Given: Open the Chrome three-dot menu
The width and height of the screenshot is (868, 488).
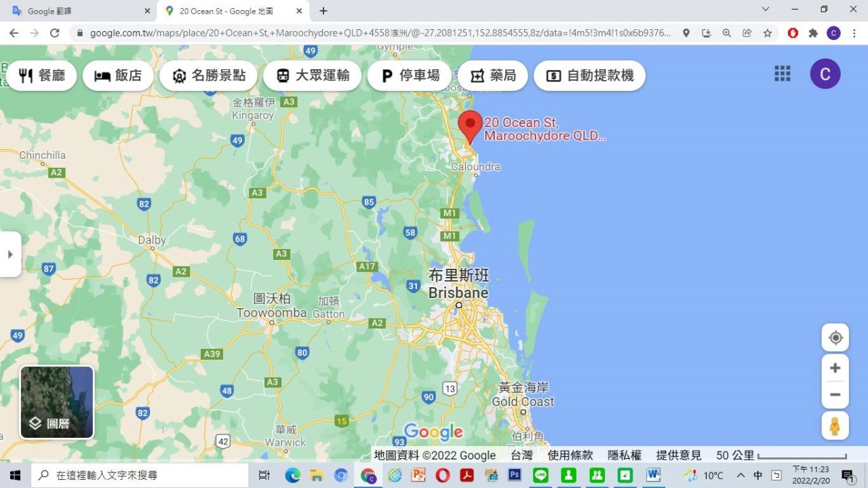Looking at the screenshot, I should coord(854,33).
